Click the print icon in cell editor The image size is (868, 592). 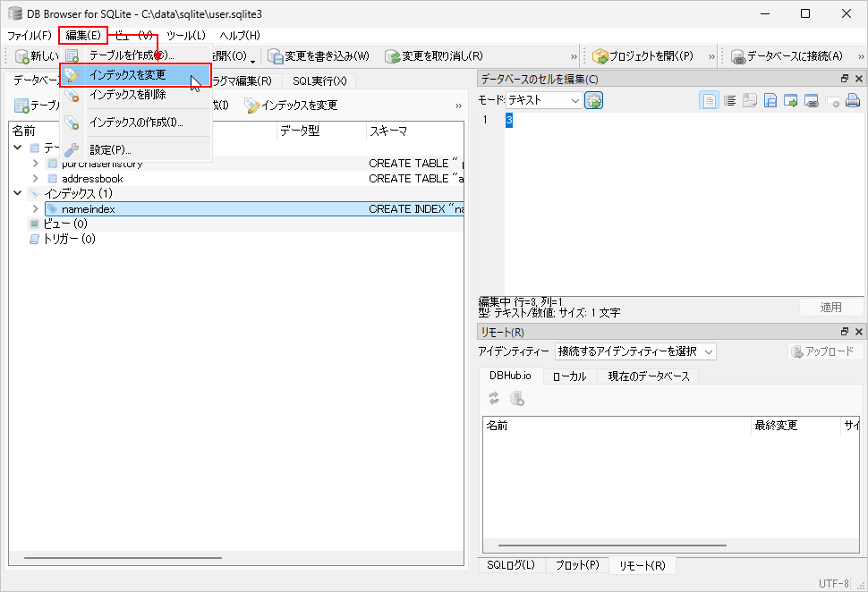coord(853,101)
